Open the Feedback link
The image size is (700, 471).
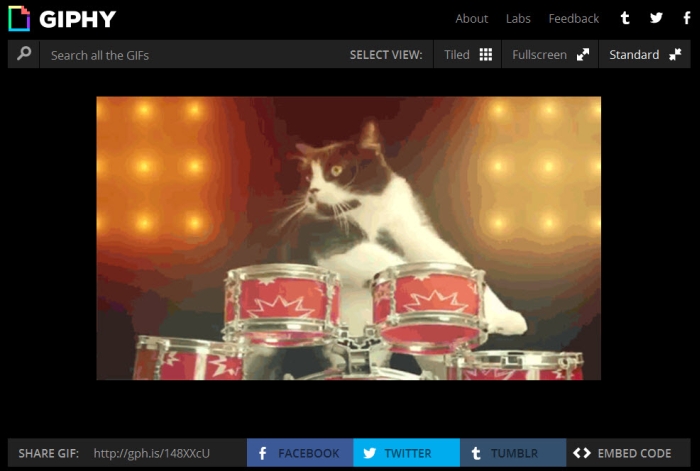pyautogui.click(x=574, y=19)
